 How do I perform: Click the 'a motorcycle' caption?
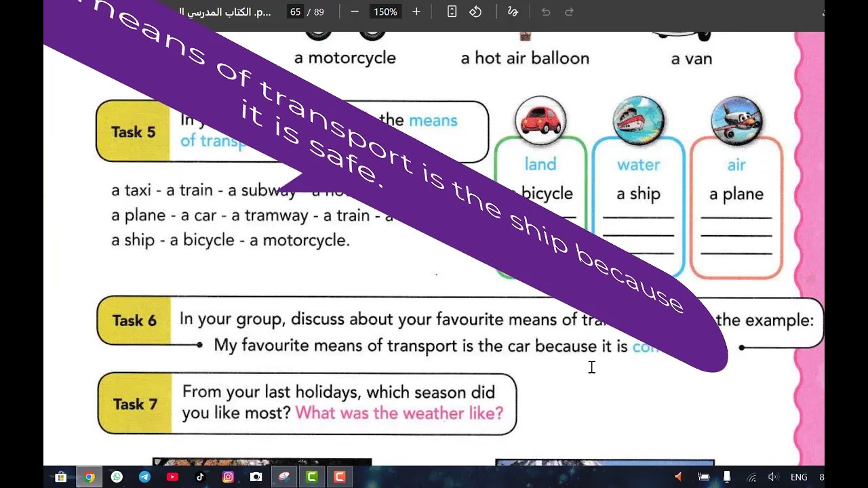tap(345, 58)
